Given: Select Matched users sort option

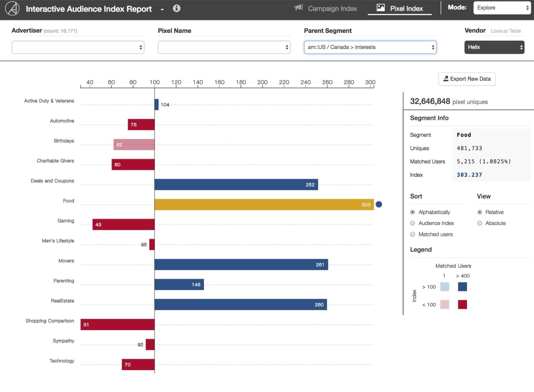Looking at the screenshot, I should pyautogui.click(x=413, y=234).
